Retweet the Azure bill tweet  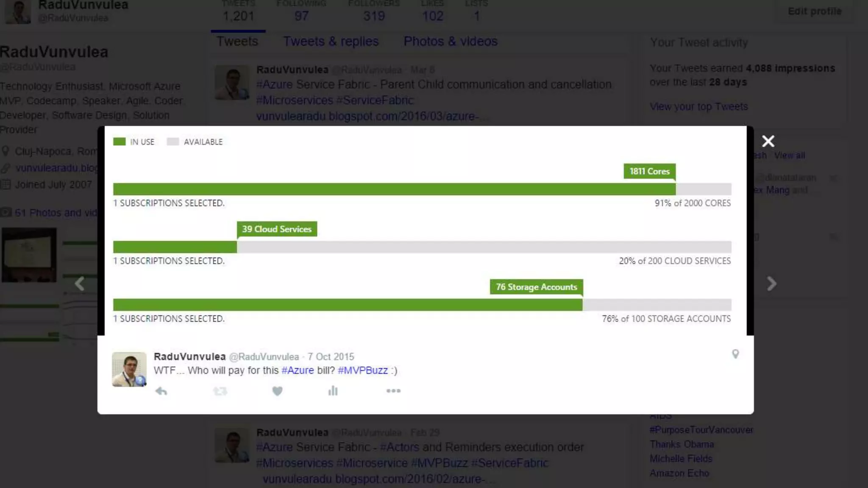220,391
